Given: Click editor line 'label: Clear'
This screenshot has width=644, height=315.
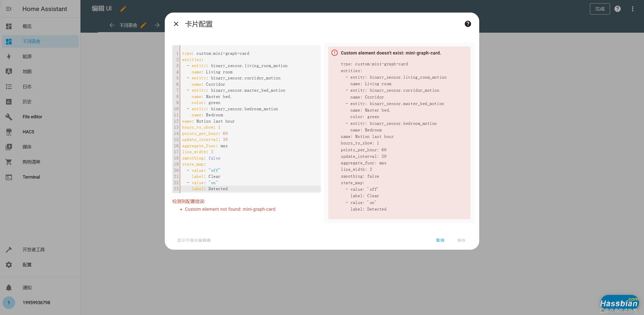Looking at the screenshot, I should click(x=206, y=177).
